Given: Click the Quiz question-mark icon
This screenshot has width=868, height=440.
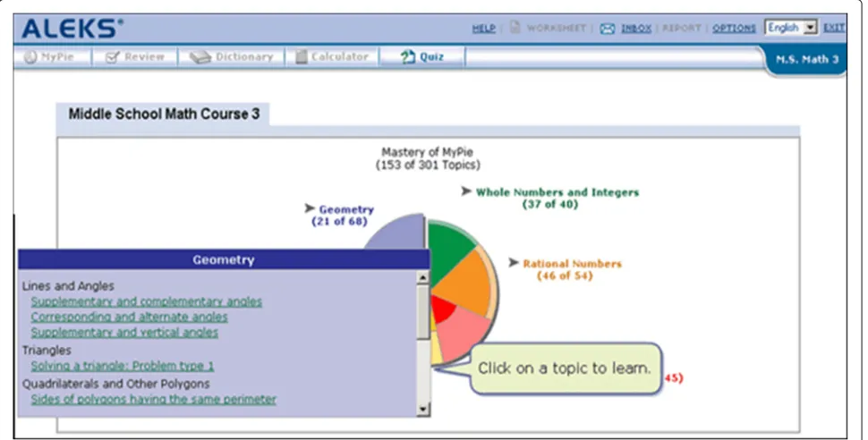Looking at the screenshot, I should 408,56.
